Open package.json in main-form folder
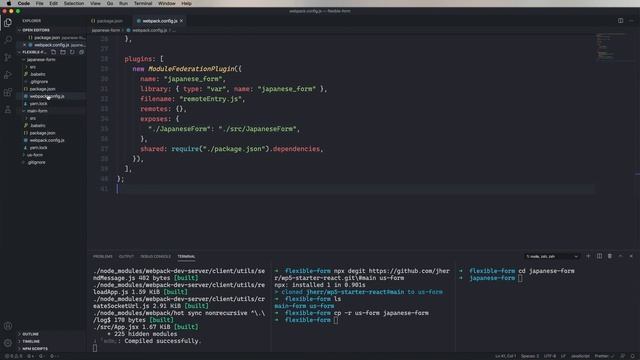 tap(51, 133)
